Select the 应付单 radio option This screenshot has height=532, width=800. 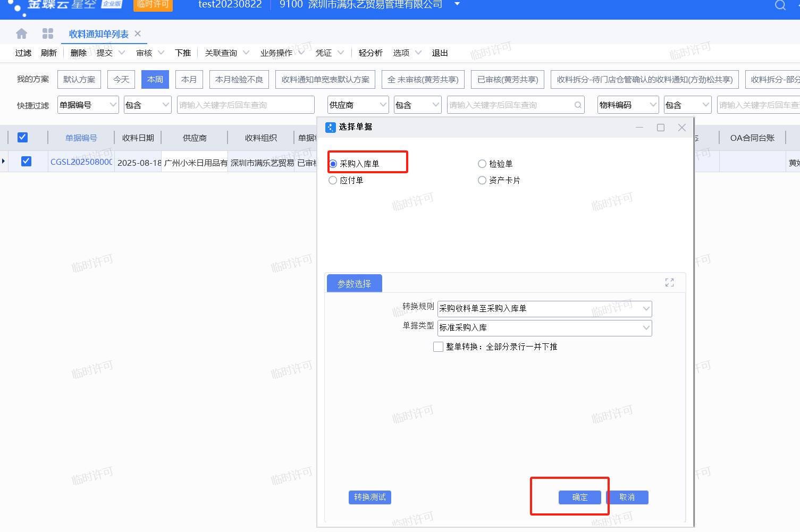(333, 181)
